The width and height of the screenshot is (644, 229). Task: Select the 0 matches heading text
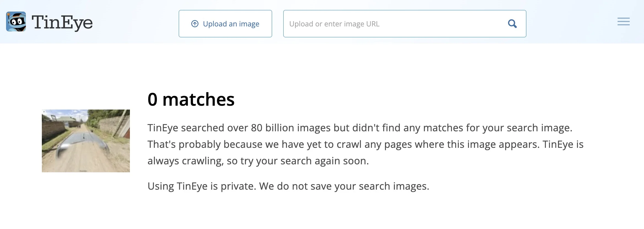[x=191, y=100]
